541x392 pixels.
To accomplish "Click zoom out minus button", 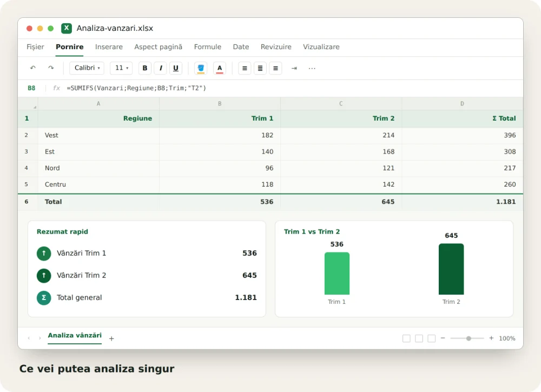I will [x=443, y=338].
